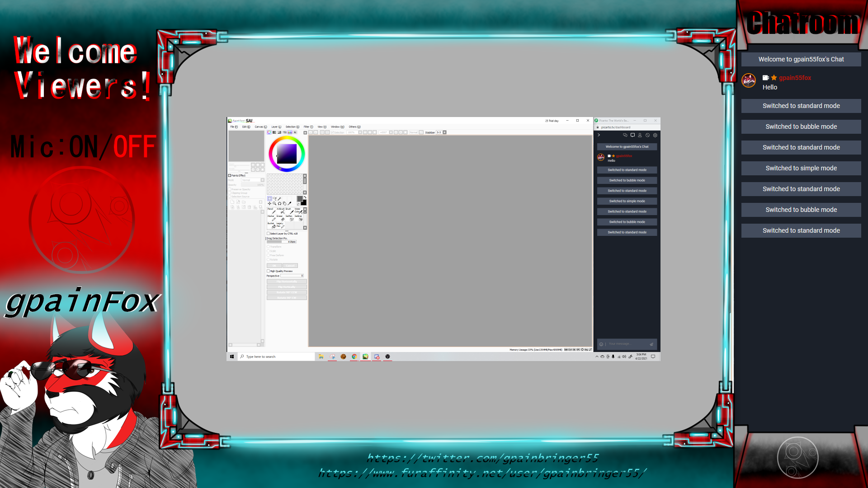Select the Eraser tool
The image size is (868, 488).
coord(280,218)
